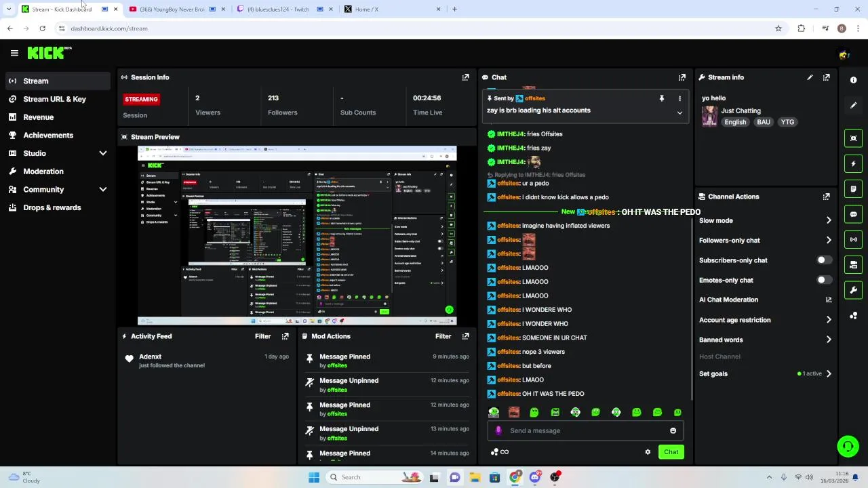Open the three-dot menu on pinned message
Image resolution: width=868 pixels, height=488 pixels.
coord(679,98)
